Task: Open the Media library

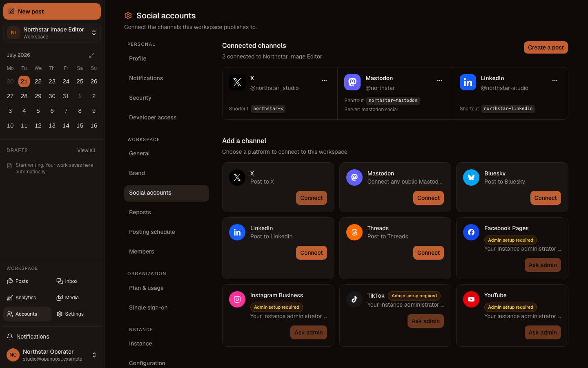Action: click(77, 298)
